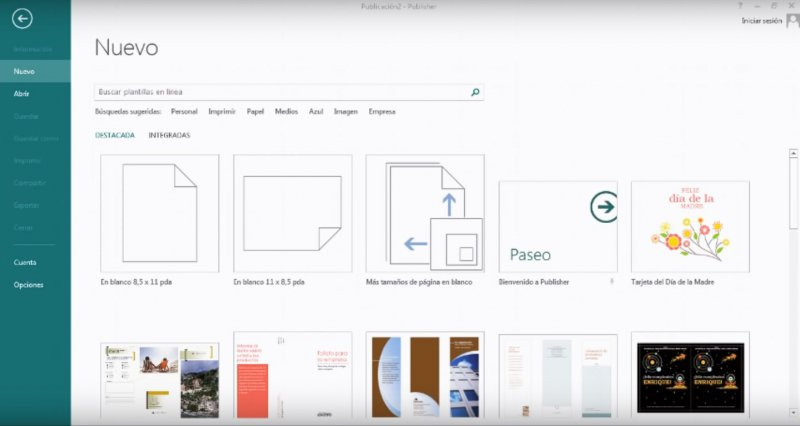Viewport: 800px width, 426px height.
Task: Open the Información menu item
Action: (33, 49)
